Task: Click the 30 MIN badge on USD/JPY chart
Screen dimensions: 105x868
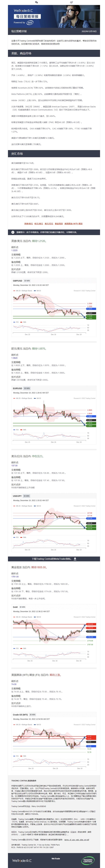Action: [27, 496]
